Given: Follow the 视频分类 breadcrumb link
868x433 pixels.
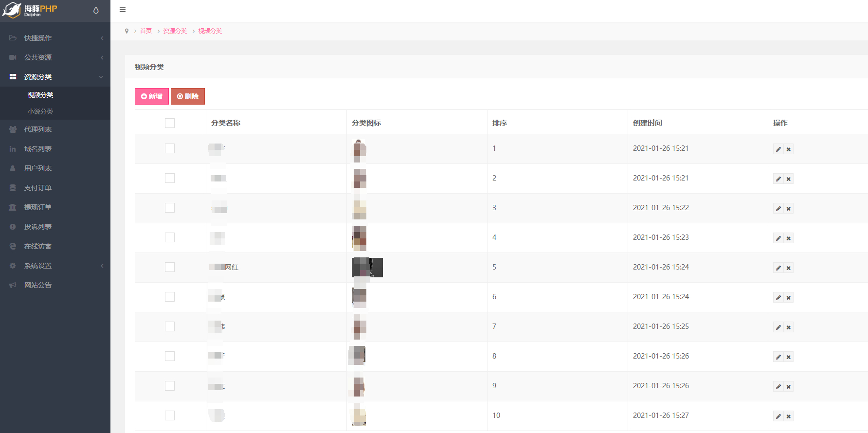Looking at the screenshot, I should (210, 31).
